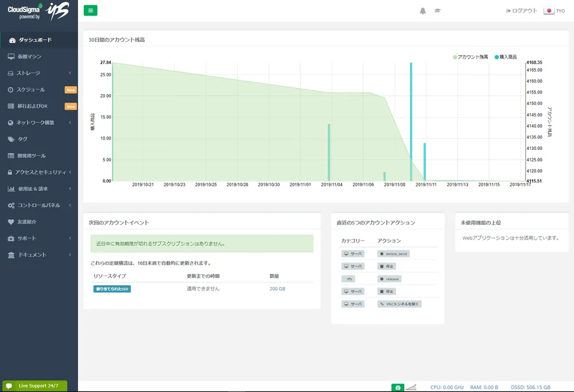Click the RAM: 0.00 B status text

(x=484, y=387)
